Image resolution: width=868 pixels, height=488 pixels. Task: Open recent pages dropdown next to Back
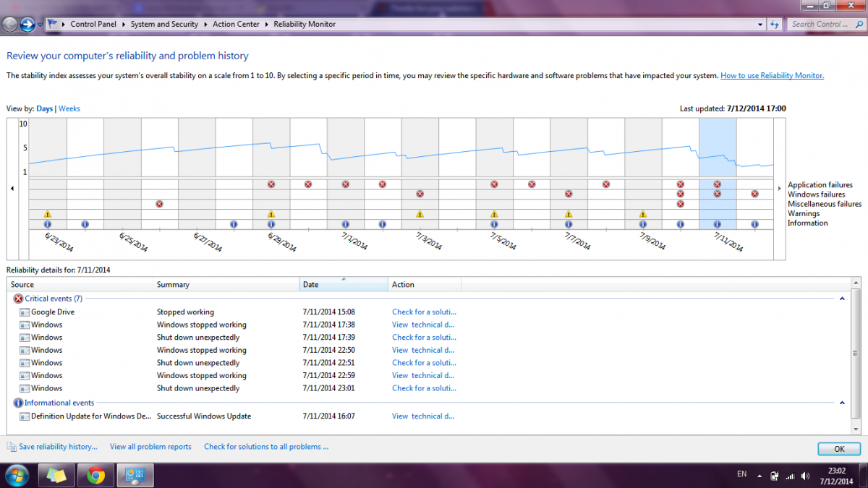tap(41, 24)
